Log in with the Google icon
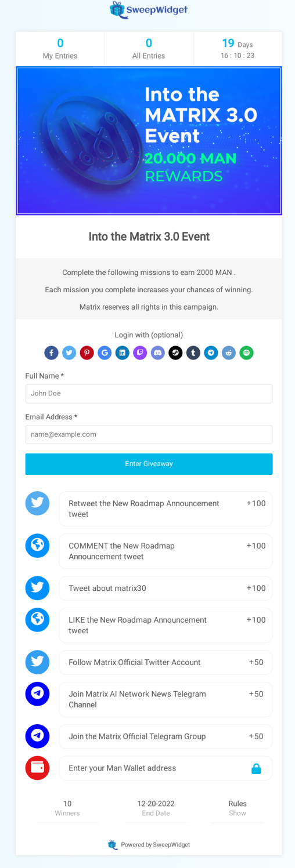Screen dimensions: 295x868 click(105, 353)
